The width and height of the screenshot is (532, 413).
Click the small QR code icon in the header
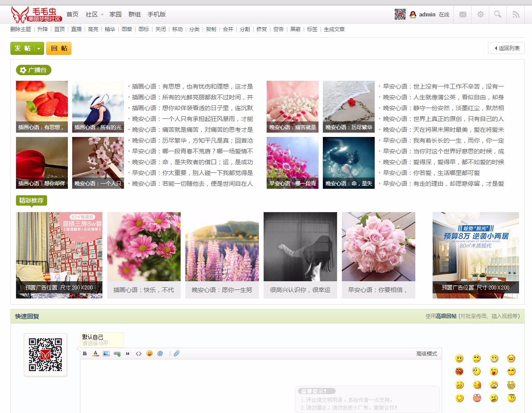(400, 14)
